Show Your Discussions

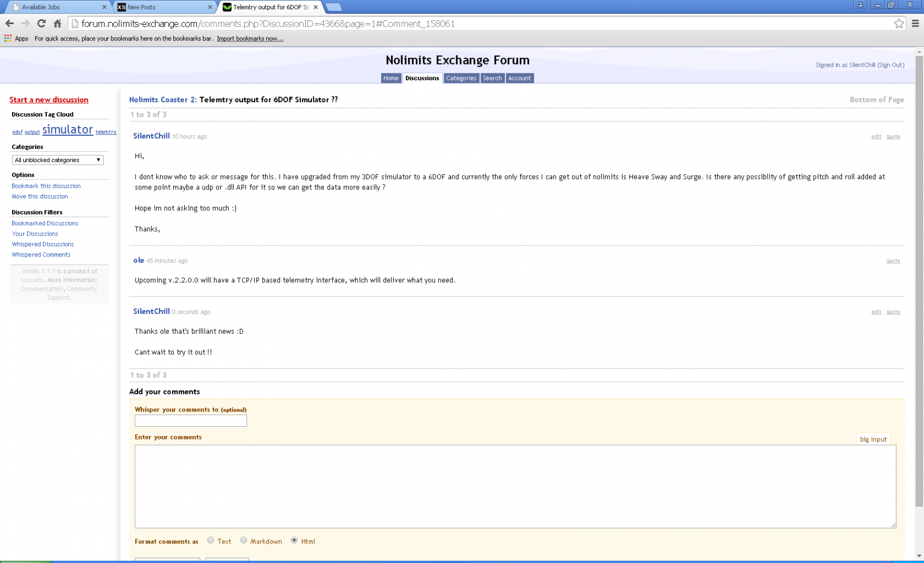[x=35, y=234]
